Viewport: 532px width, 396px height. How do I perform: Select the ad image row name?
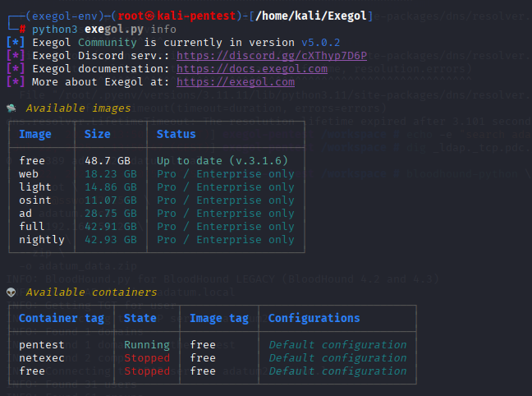pos(25,214)
